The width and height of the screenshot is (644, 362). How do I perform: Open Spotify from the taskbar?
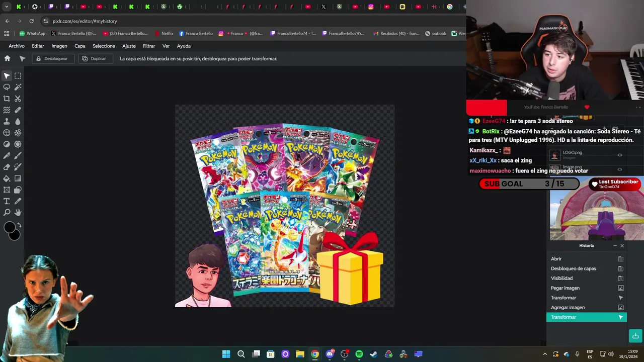pos(359,354)
